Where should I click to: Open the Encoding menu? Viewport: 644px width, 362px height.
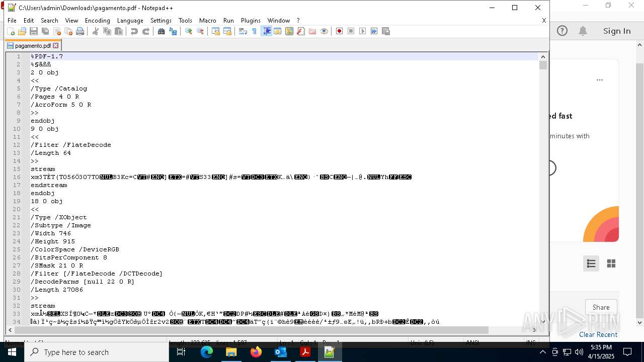[97, 21]
